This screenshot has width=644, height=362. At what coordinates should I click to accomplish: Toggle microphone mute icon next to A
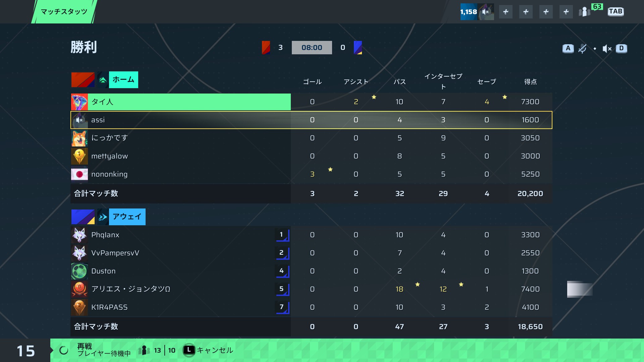(582, 49)
